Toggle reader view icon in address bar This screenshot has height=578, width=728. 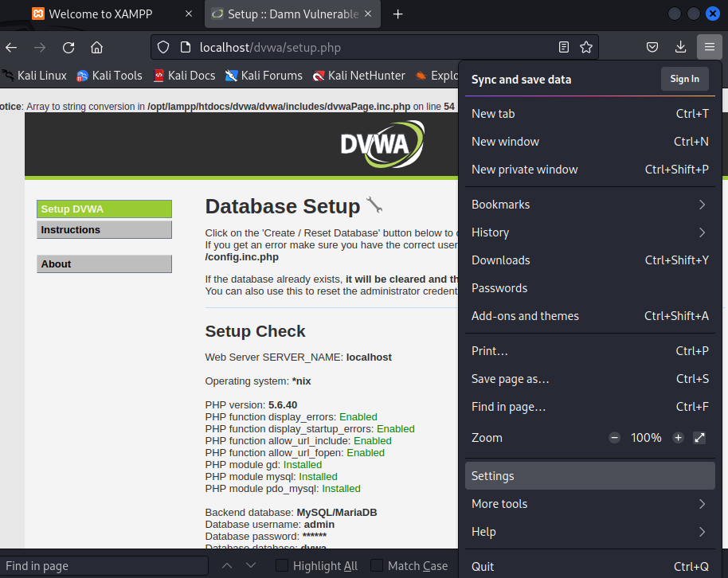(x=564, y=47)
